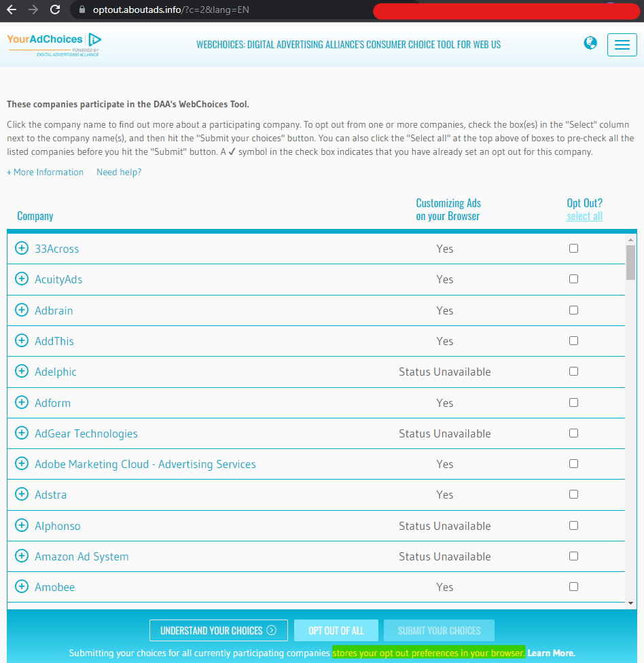Click the 'select all' link
644x663 pixels.
coord(584,216)
